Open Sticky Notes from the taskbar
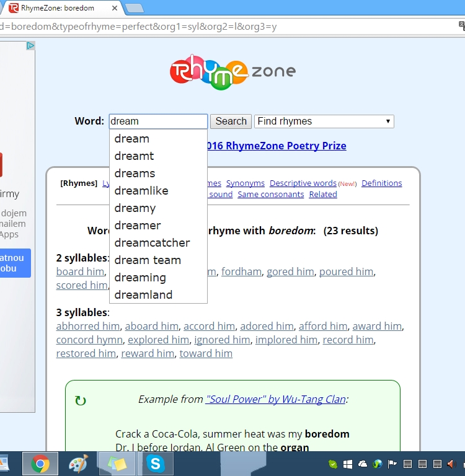465x476 pixels. [x=117, y=464]
